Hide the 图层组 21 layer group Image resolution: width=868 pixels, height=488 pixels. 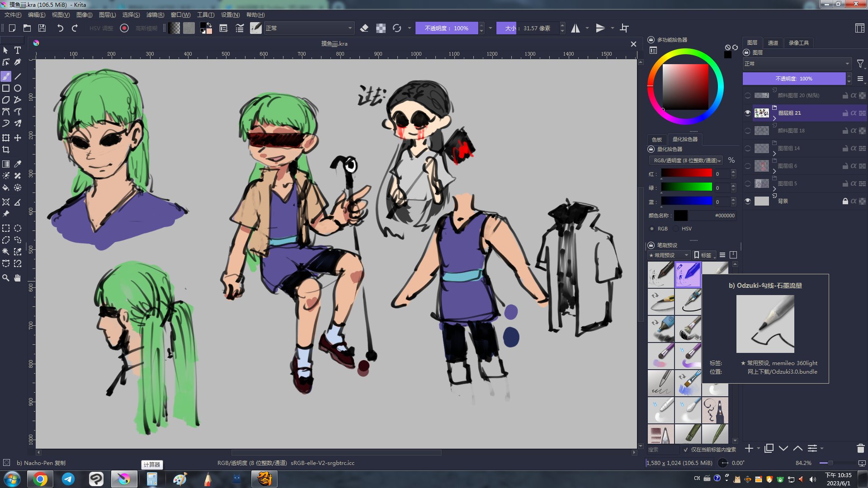coord(748,113)
